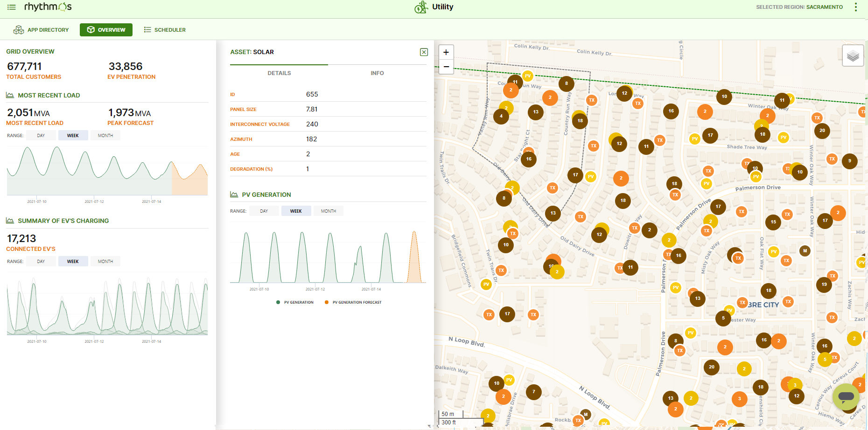Click the cluster marker labeled 20
Viewport: 868px width, 430px height.
822,131
